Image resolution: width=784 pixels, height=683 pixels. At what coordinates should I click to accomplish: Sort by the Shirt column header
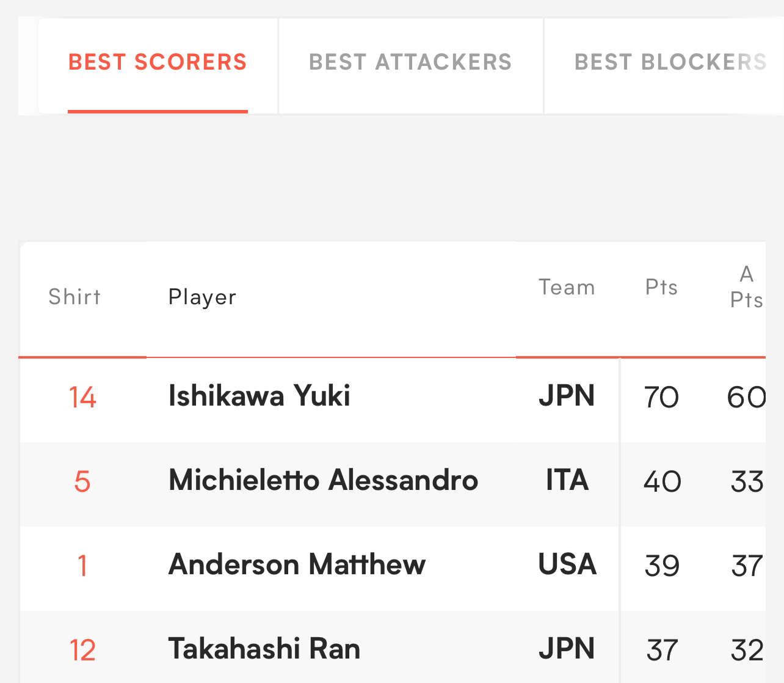(74, 297)
